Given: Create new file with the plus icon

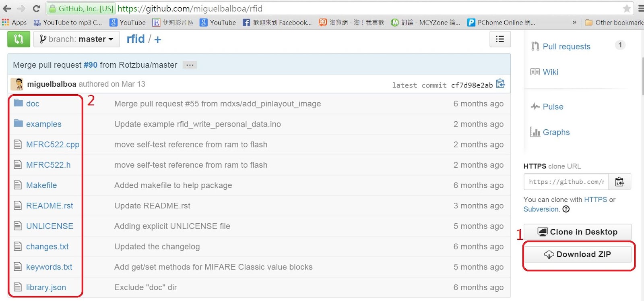Looking at the screenshot, I should coord(157,39).
